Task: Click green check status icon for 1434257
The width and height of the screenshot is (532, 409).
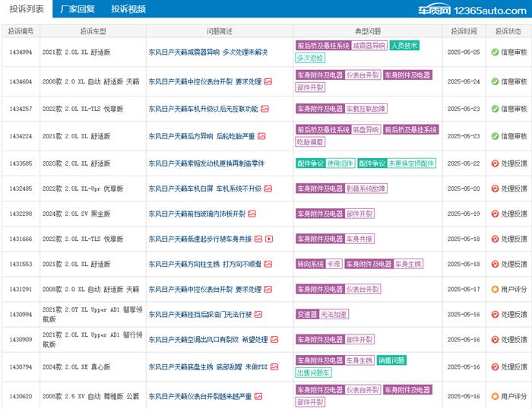Action: (x=495, y=109)
